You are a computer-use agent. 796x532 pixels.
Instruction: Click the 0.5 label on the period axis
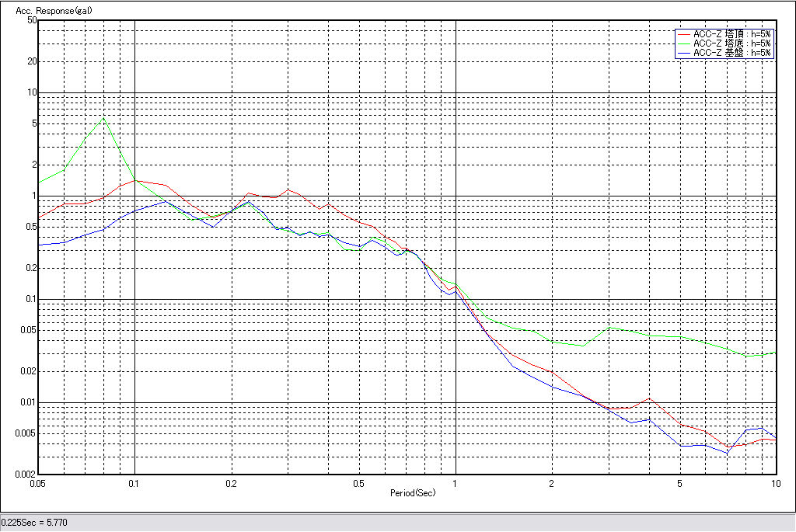(x=358, y=483)
